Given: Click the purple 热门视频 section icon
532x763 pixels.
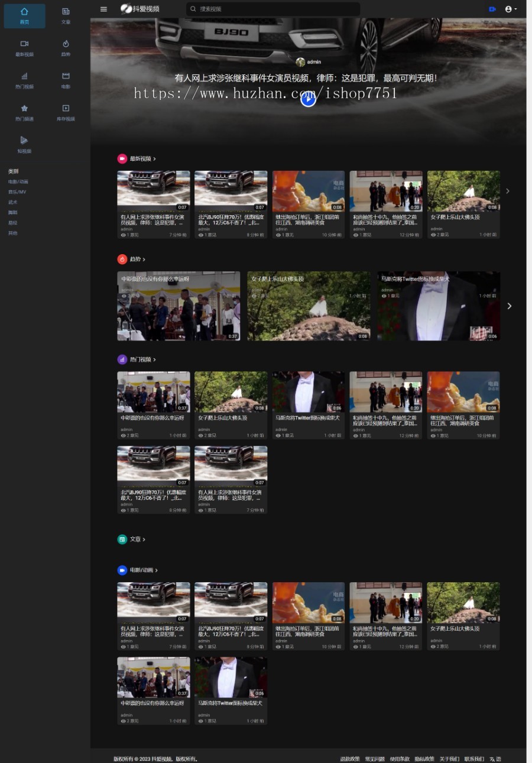Looking at the screenshot, I should click(122, 359).
